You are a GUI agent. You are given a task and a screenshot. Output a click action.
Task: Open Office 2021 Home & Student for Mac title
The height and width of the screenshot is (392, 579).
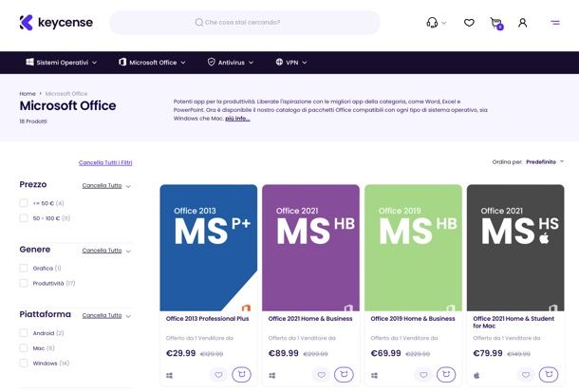514,323
